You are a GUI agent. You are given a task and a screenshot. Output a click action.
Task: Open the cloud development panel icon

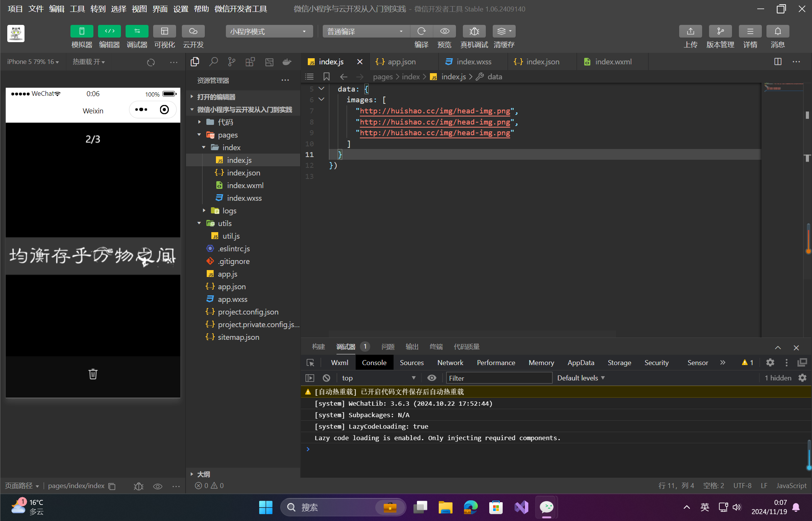click(x=193, y=31)
